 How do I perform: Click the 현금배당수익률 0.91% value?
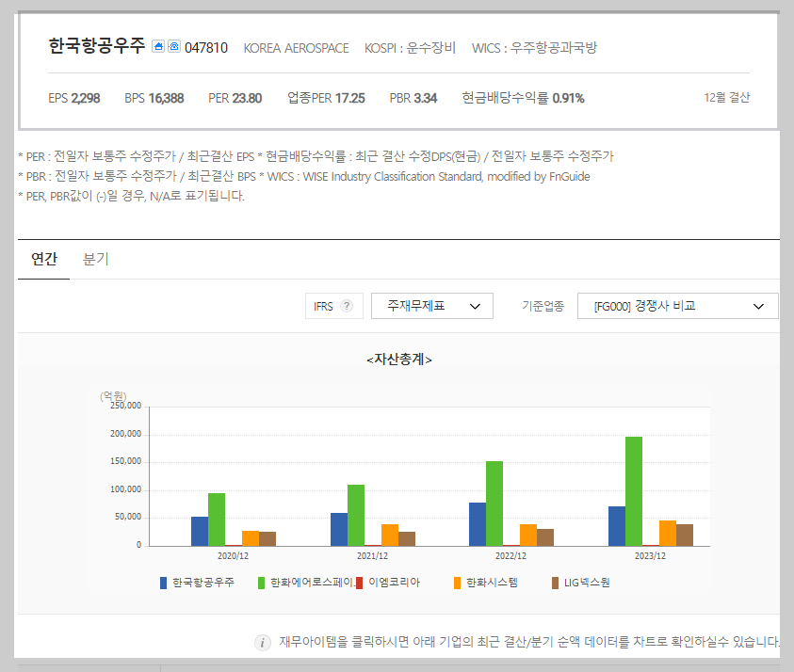pyautogui.click(x=523, y=98)
